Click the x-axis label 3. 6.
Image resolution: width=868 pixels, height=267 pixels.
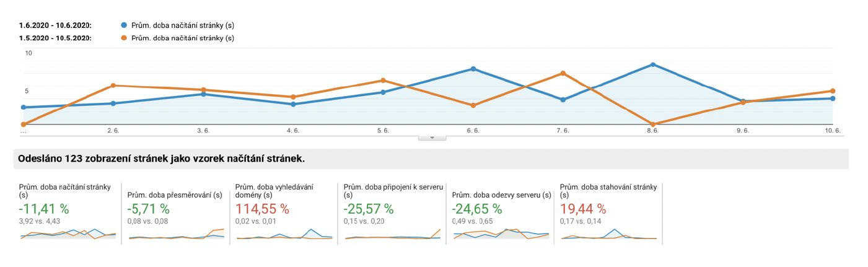(x=203, y=131)
